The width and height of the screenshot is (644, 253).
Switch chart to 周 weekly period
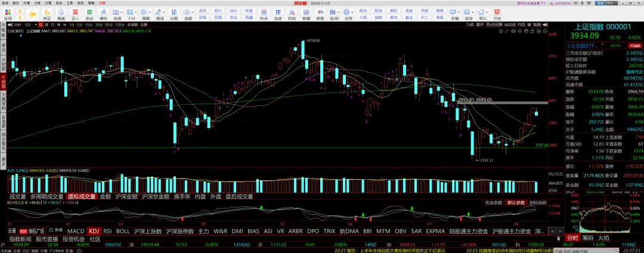point(45,24)
